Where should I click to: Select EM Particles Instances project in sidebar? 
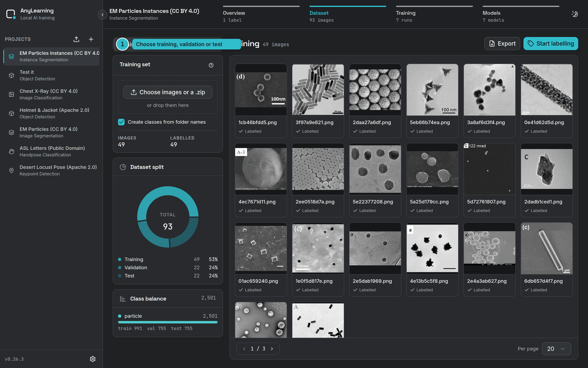click(x=51, y=56)
